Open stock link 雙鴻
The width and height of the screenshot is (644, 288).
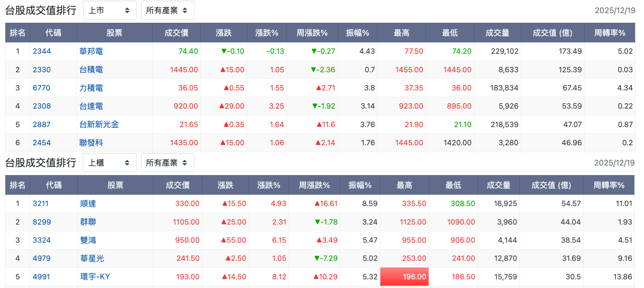pos(88,240)
